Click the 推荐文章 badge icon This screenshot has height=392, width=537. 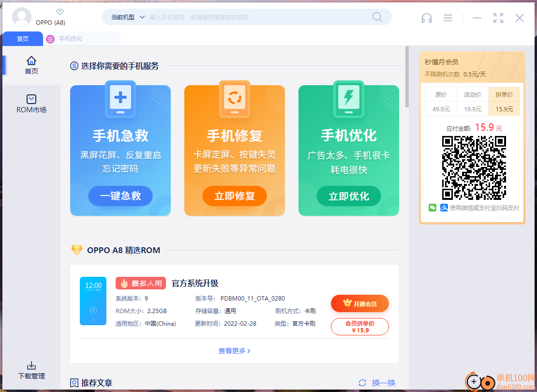point(74,383)
